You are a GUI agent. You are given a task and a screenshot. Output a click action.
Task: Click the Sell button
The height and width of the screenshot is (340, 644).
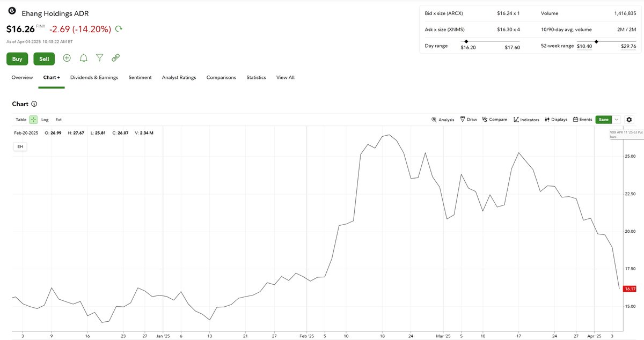click(44, 59)
